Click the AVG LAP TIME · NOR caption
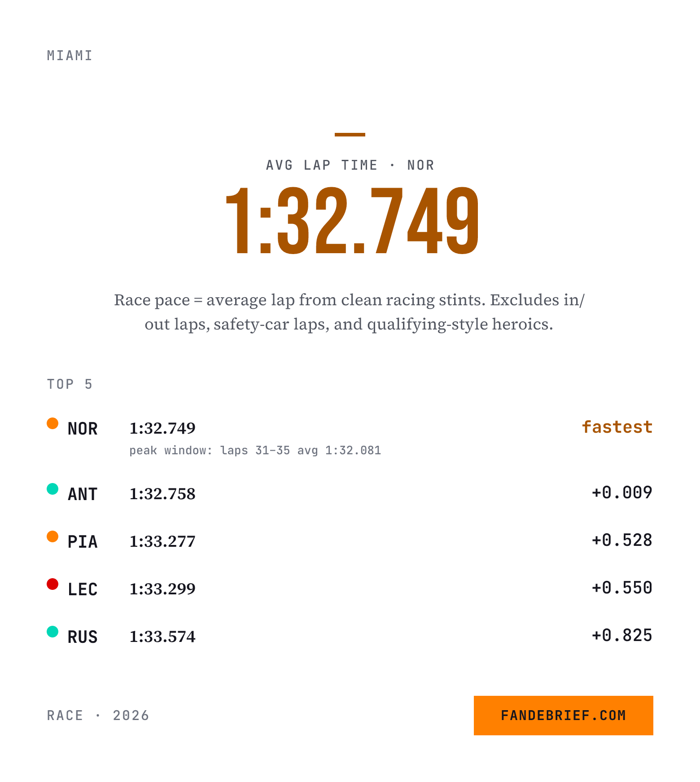The image size is (700, 782). [350, 165]
